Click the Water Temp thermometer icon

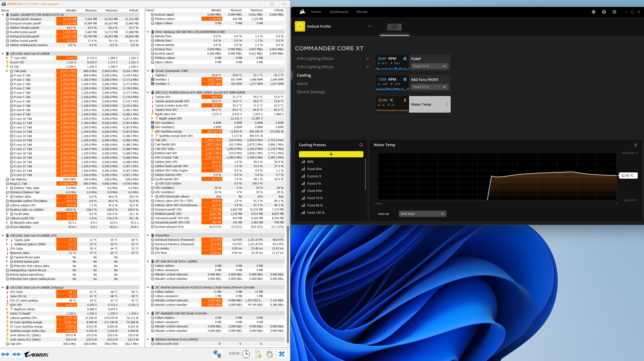(405, 100)
